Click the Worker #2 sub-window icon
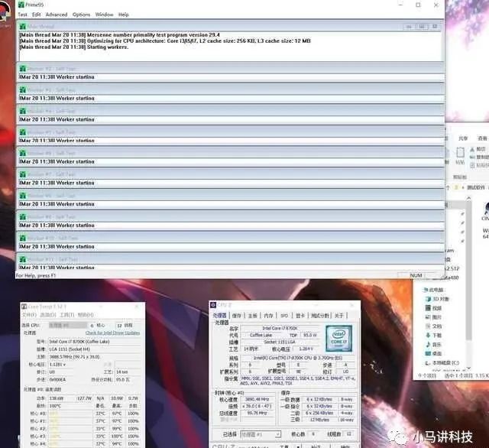This screenshot has height=448, width=489. point(23,69)
